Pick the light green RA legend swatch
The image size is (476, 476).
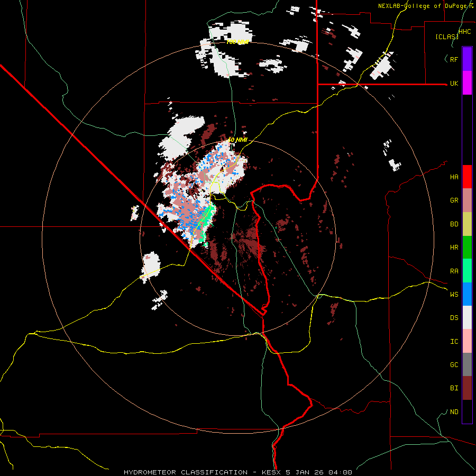click(x=467, y=271)
